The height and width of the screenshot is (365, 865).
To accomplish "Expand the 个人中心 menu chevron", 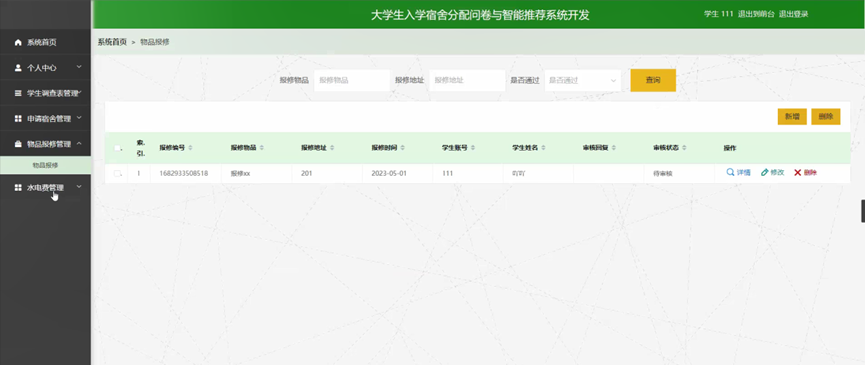I will (79, 67).
